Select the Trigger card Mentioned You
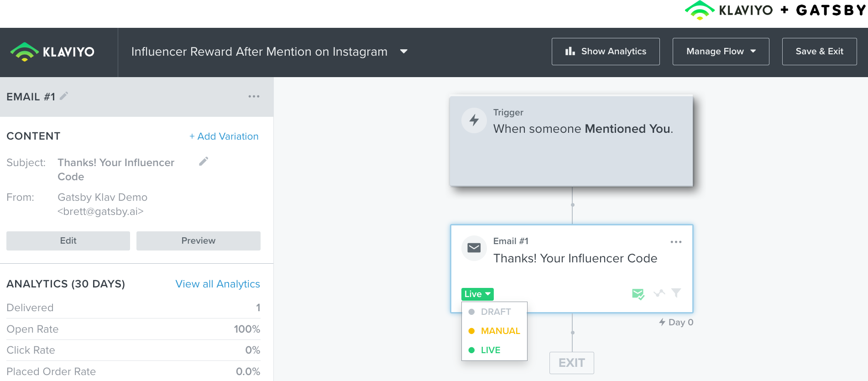 tap(571, 141)
